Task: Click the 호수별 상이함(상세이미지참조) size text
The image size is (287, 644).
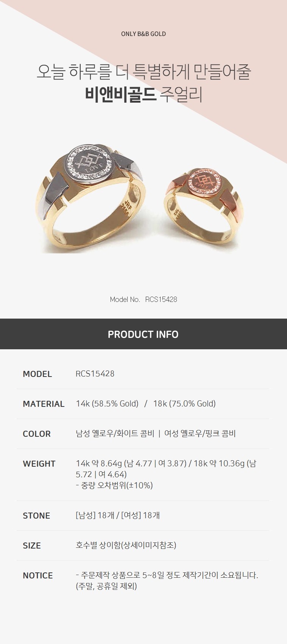Action: [126, 545]
